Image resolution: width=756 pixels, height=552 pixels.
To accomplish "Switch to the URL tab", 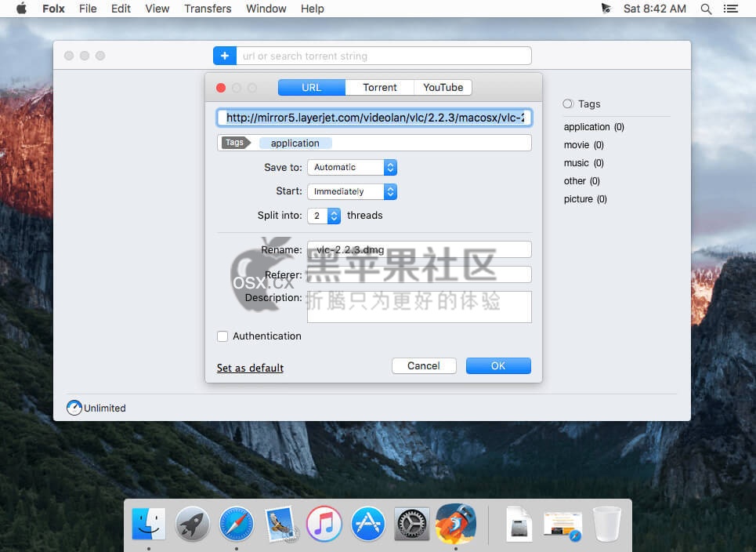I will coord(312,87).
